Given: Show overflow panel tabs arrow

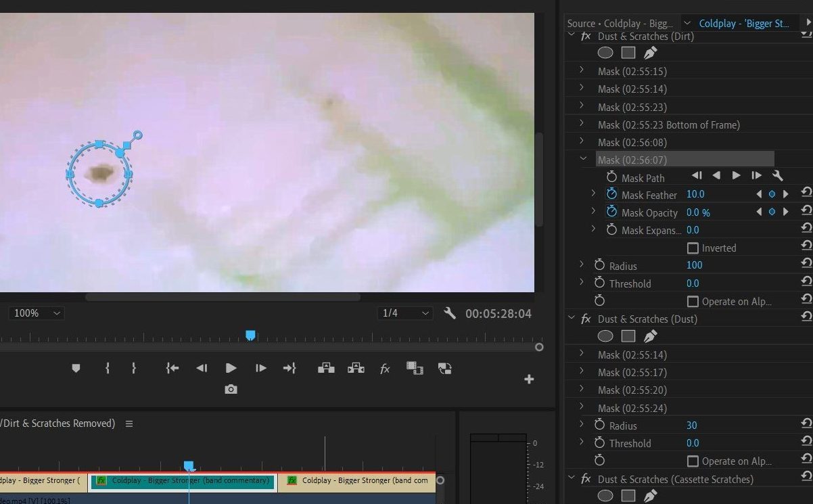Looking at the screenshot, I should click(x=807, y=23).
